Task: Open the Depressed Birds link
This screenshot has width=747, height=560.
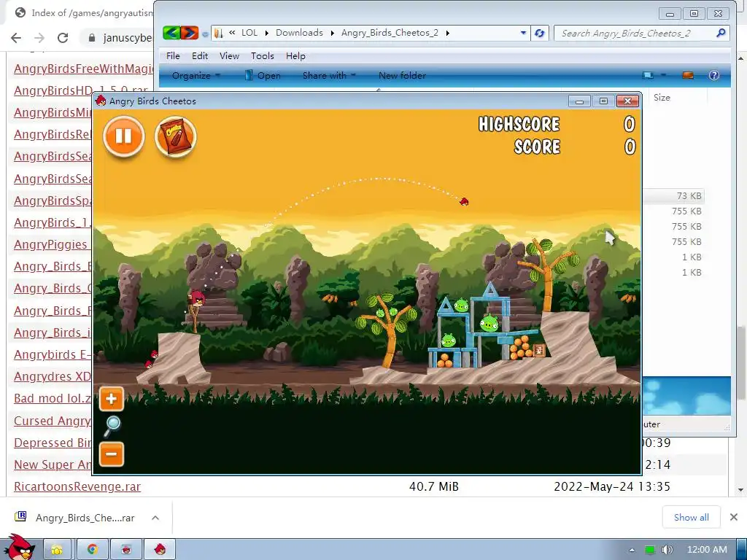Action: 53,443
